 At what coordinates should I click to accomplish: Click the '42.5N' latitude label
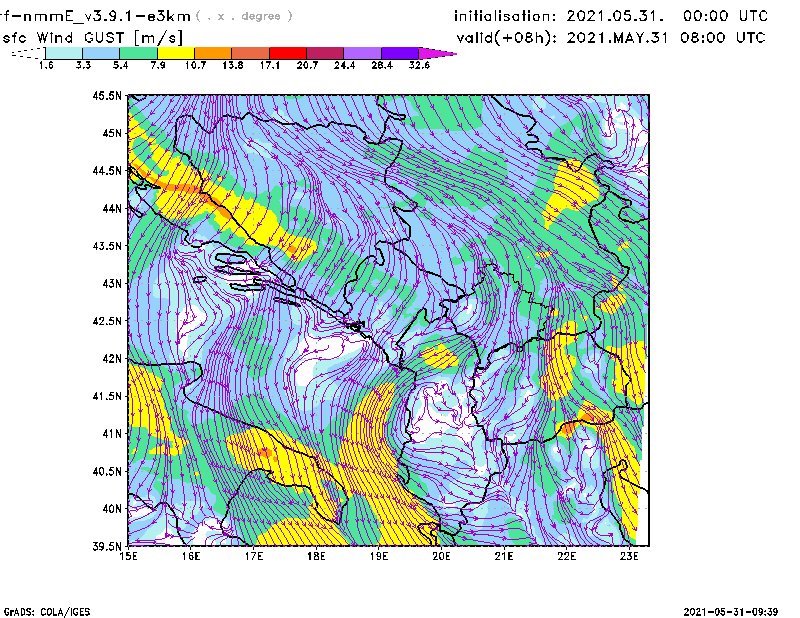pos(107,320)
